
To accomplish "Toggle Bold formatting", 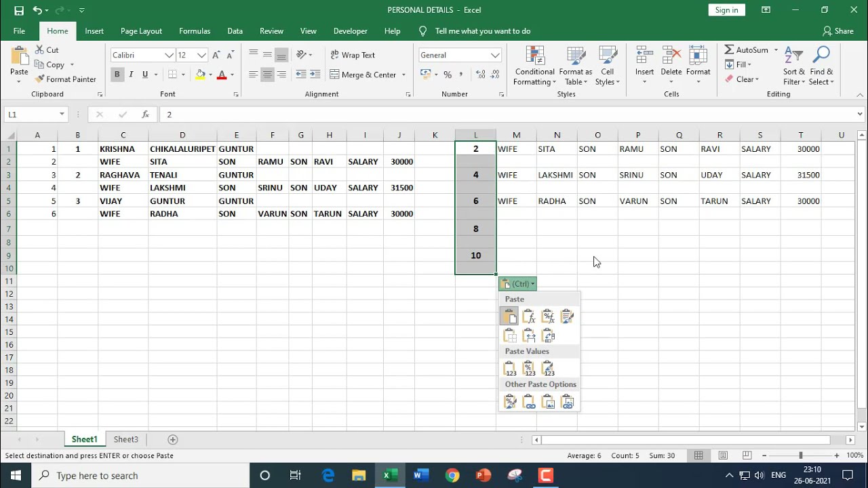I will pyautogui.click(x=117, y=75).
